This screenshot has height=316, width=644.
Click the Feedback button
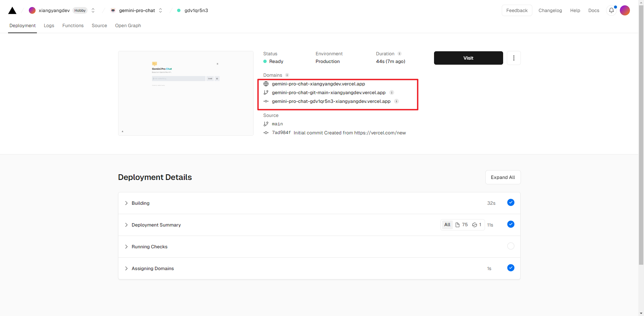pos(517,10)
